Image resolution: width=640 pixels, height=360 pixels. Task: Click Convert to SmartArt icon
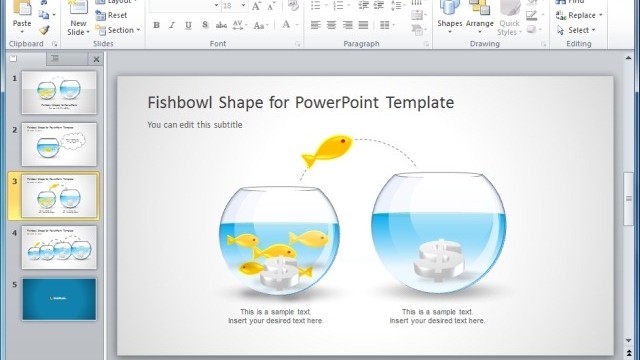pos(417,30)
